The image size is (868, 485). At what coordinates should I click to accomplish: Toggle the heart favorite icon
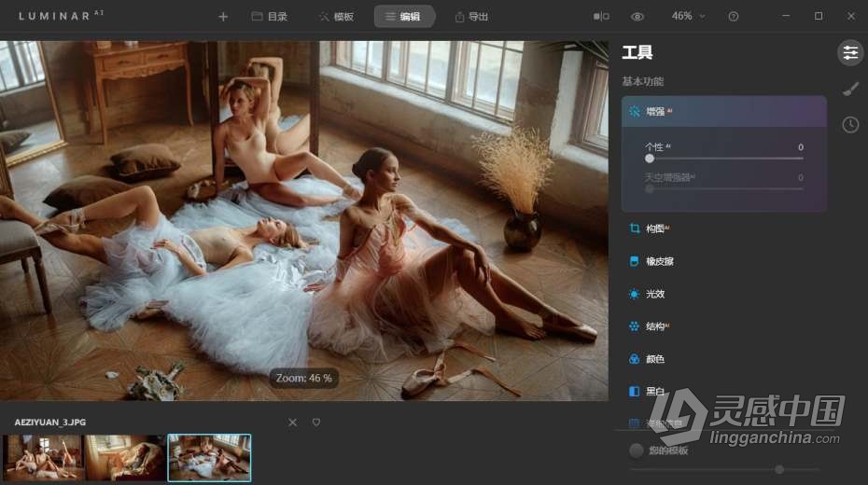(x=316, y=423)
